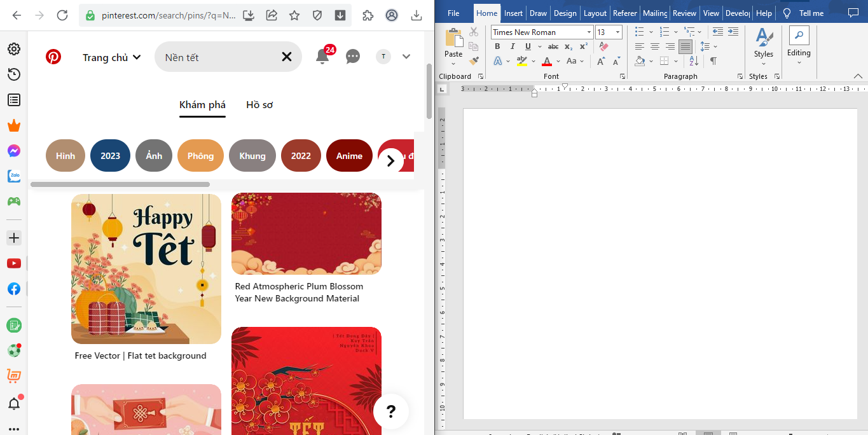
Task: Open Messenger in the browser sidebar
Action: point(14,151)
